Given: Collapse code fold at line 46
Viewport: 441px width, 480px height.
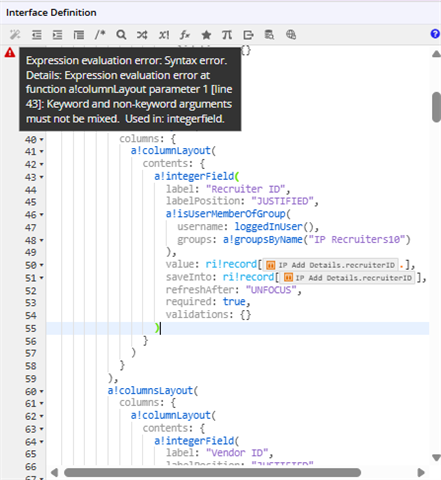Looking at the screenshot, I should pos(42,215).
